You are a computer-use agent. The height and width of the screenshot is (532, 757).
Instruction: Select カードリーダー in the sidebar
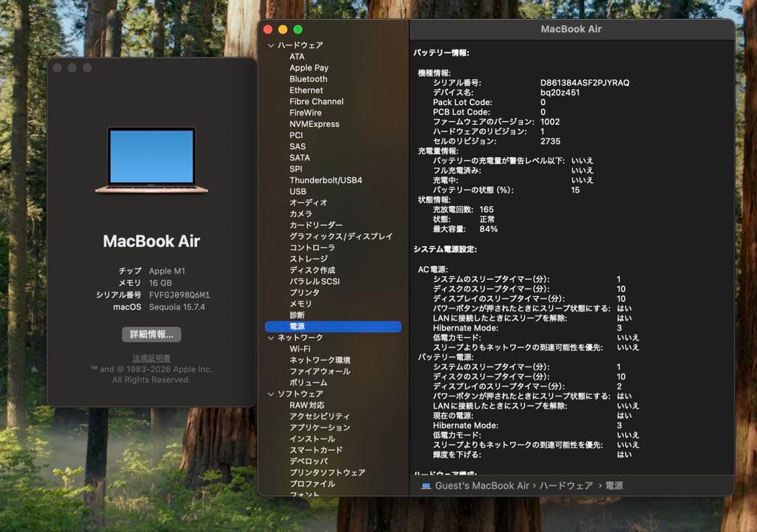click(316, 225)
